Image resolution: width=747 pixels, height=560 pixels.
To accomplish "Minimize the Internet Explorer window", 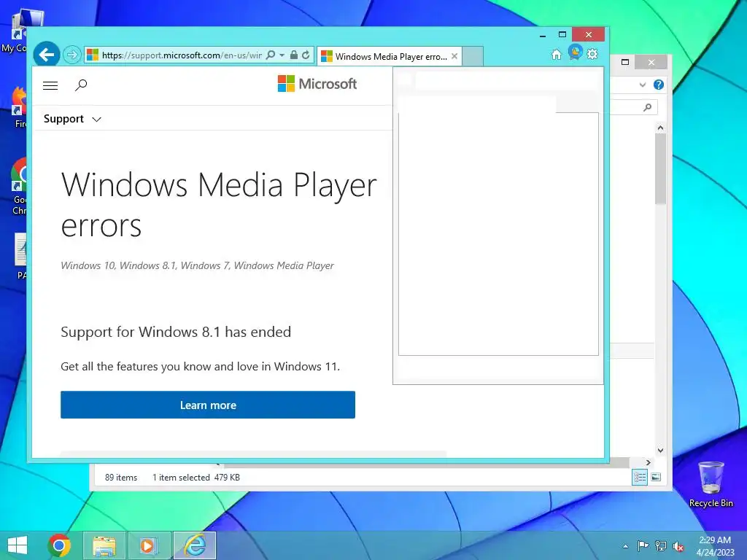I will tap(543, 35).
